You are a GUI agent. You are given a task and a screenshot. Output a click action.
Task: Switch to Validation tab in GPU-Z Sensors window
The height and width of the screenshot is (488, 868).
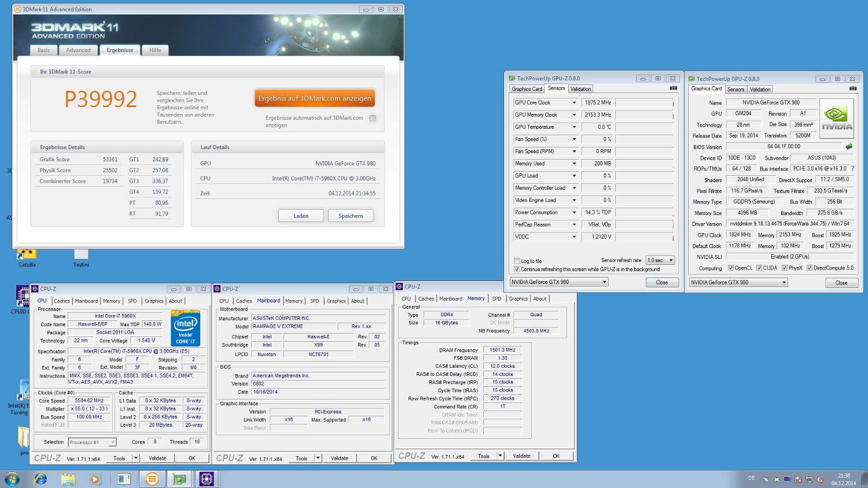580,89
